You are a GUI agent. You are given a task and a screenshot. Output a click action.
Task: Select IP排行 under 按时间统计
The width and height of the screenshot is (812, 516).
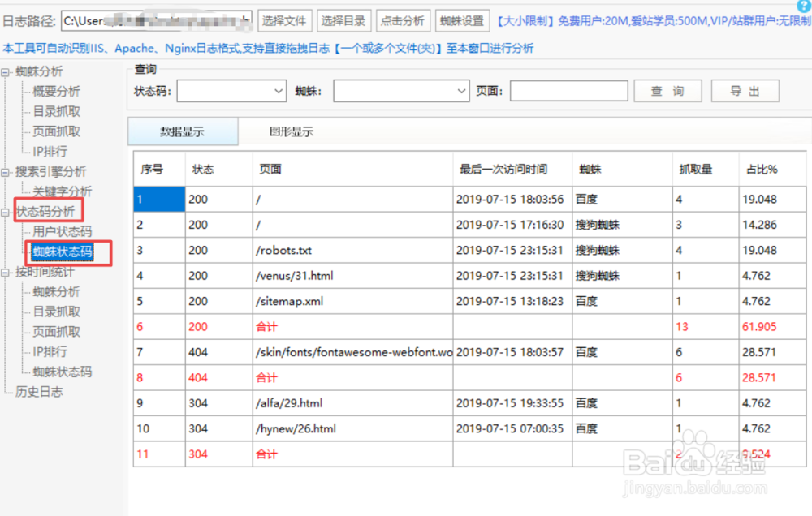[x=50, y=352]
